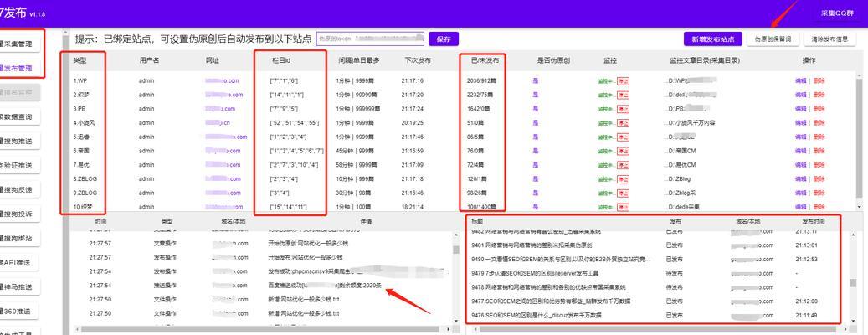Click the log panel horizontal scrollbar
This screenshot has width=868, height=335.
click(259, 329)
